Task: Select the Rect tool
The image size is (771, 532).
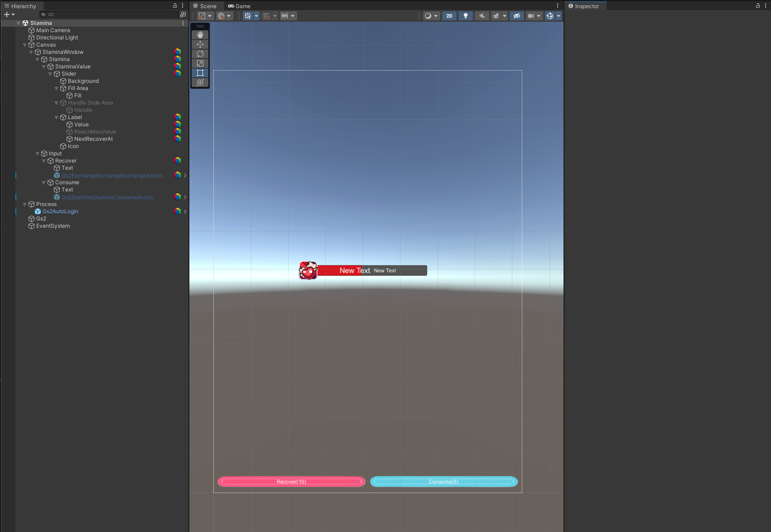Action: (200, 73)
